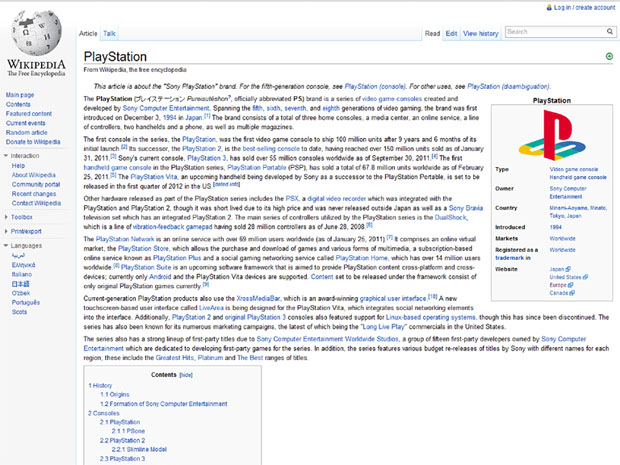Open video game consoles link
The width and height of the screenshot is (620, 465).
pyautogui.click(x=392, y=98)
